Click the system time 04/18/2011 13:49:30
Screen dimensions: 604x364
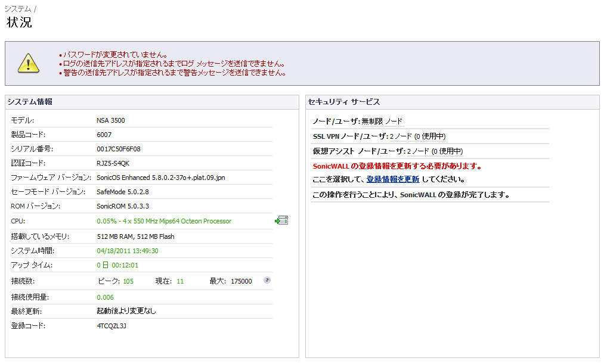coord(127,251)
